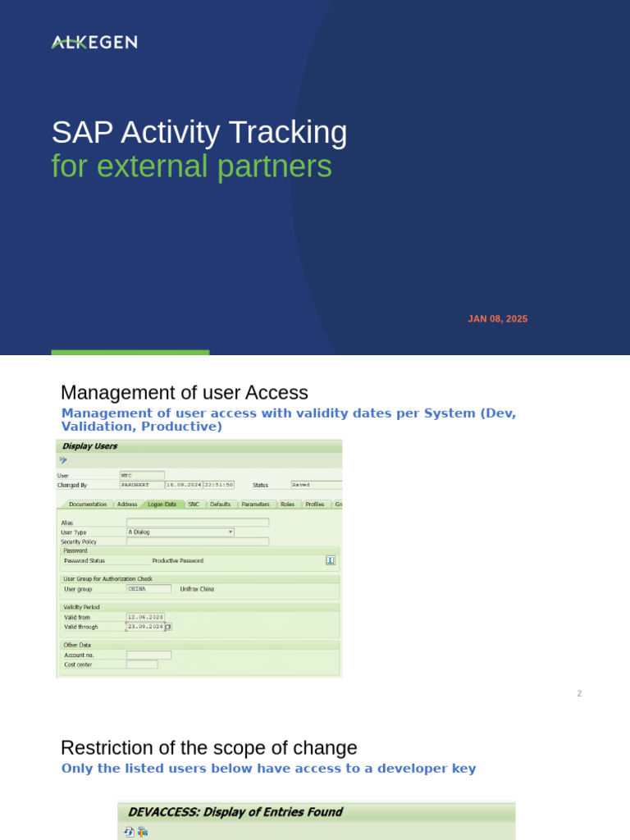Select the Logon Data tab

tap(162, 504)
